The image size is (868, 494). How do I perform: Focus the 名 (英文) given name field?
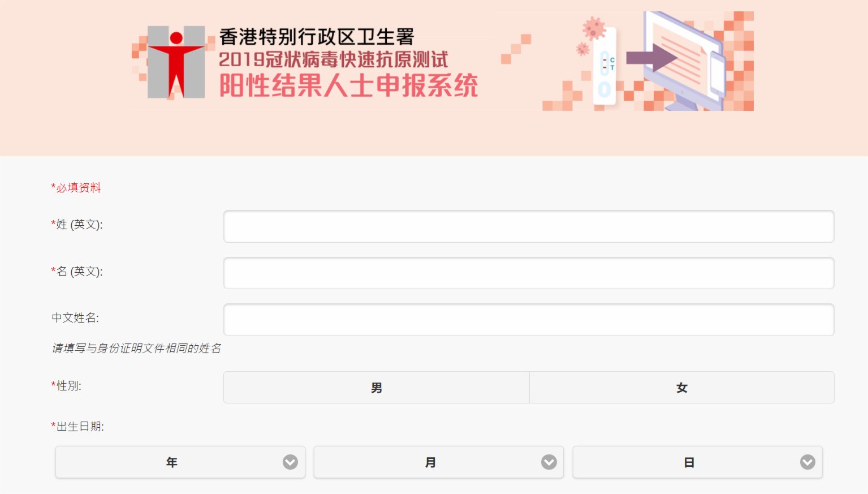pos(529,273)
